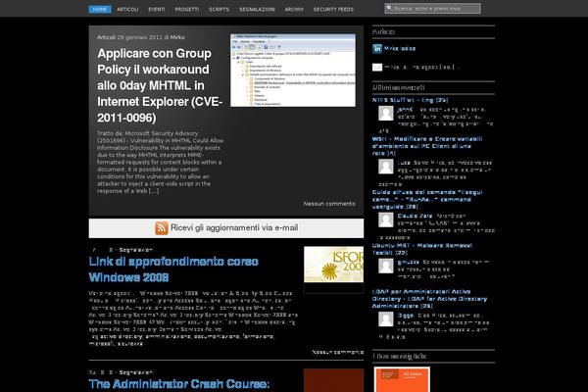Open the EVENTI menu item

point(157,9)
